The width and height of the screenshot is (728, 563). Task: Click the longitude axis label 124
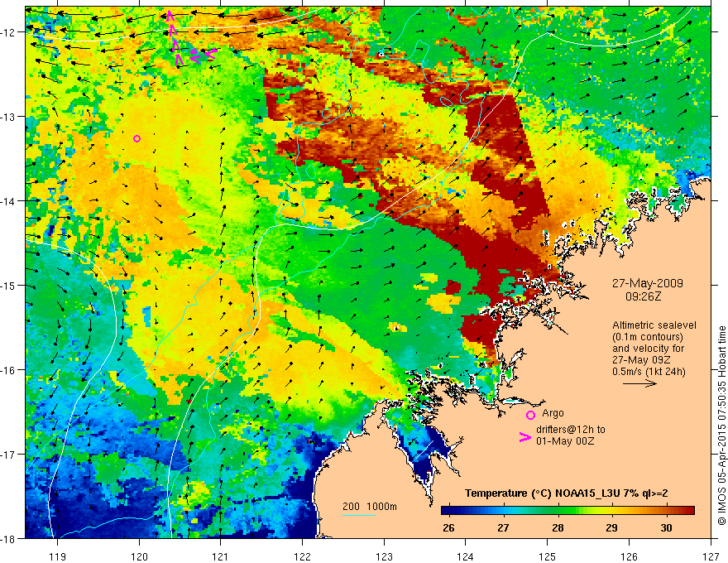point(466,556)
